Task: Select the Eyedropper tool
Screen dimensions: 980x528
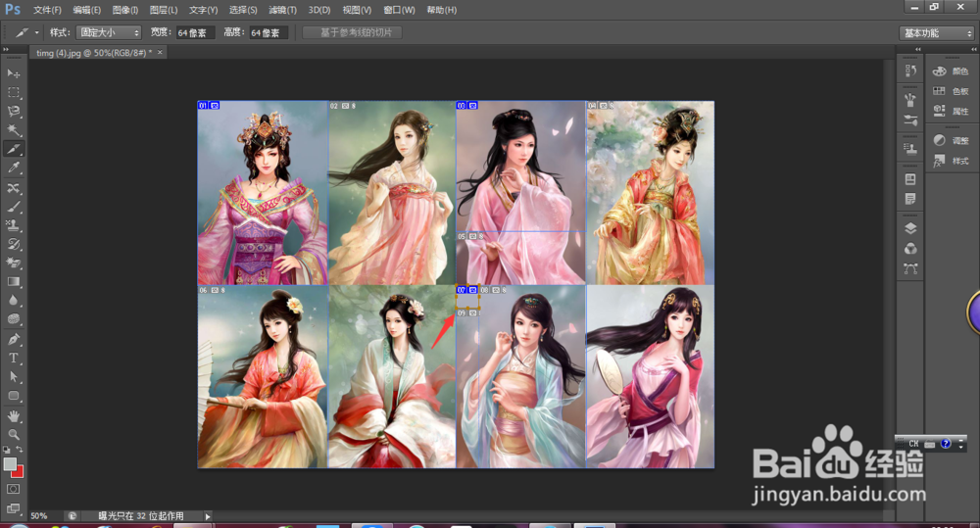Action: 13,168
